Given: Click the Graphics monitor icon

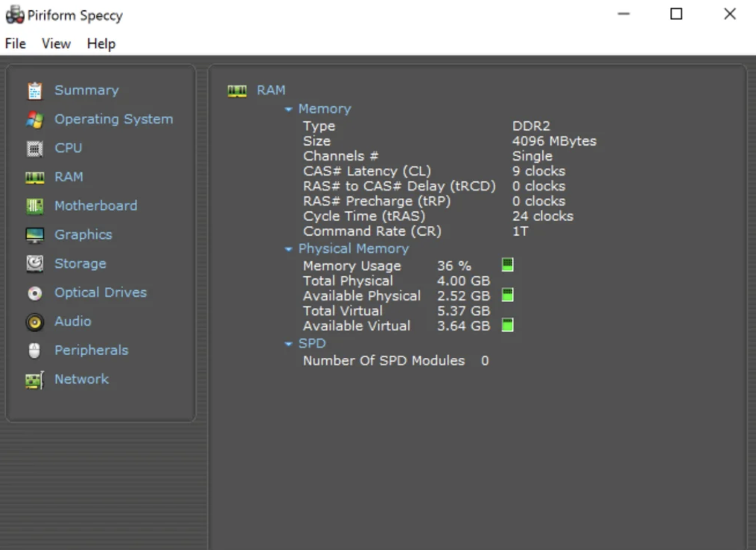Looking at the screenshot, I should 35,235.
